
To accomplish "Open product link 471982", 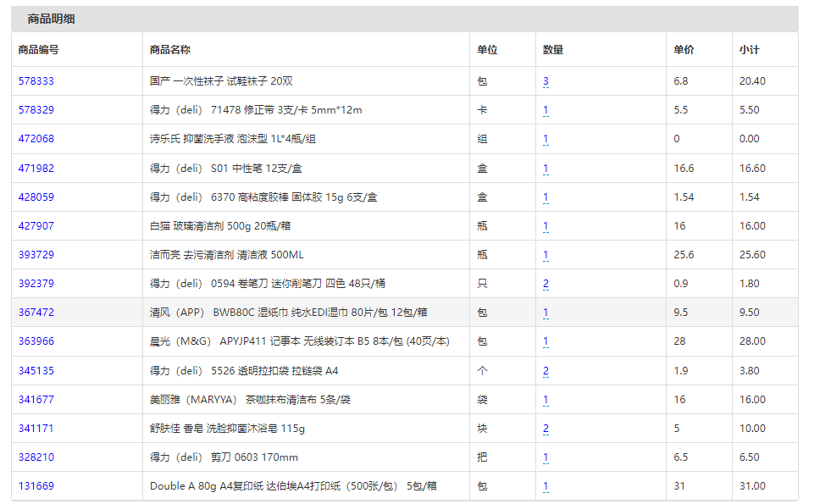I will [x=36, y=169].
